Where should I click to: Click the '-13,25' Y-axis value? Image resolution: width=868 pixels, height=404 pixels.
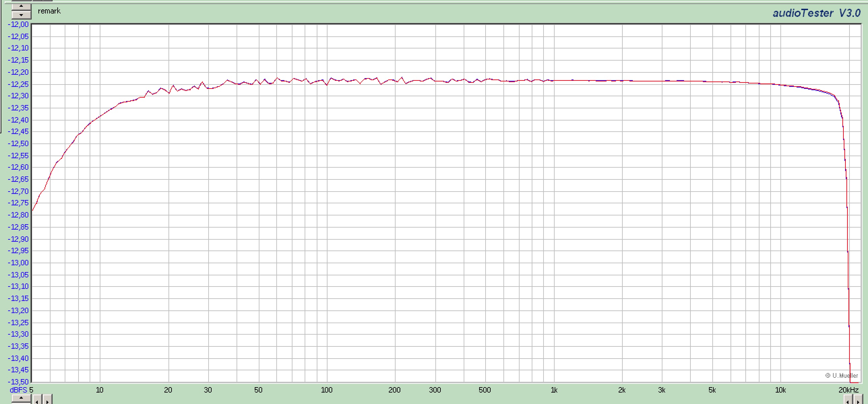coord(19,323)
